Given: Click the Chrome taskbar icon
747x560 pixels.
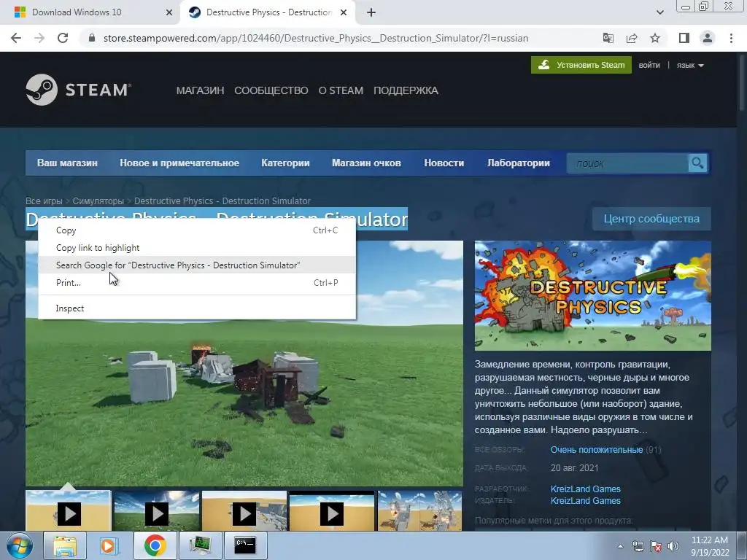Looking at the screenshot, I should pos(155,545).
